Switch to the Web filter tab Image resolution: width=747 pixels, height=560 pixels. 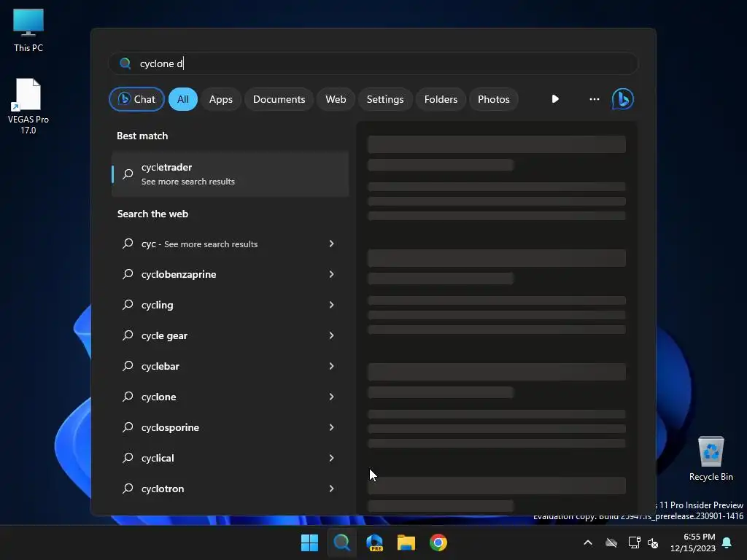[x=336, y=99]
